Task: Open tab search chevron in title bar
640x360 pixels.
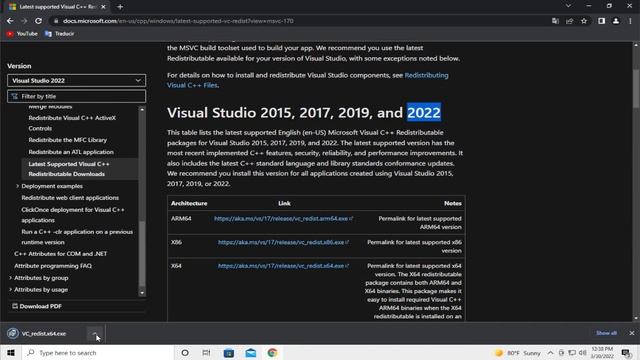Action: click(x=568, y=6)
